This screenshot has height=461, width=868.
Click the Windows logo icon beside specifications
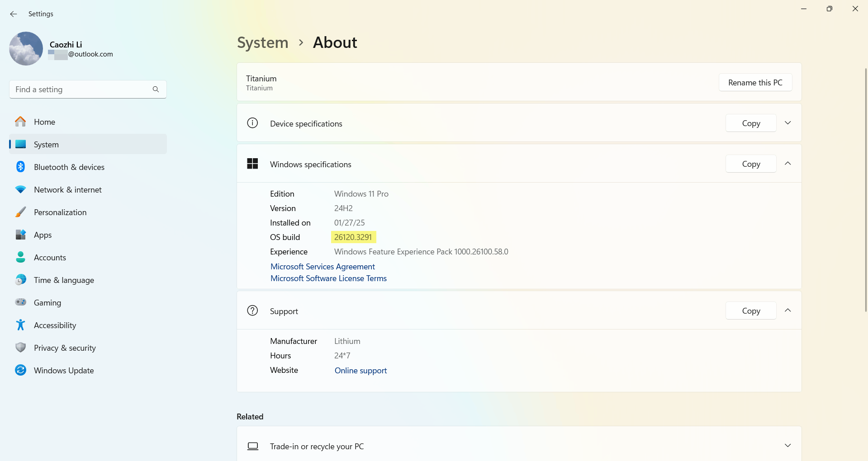252,164
